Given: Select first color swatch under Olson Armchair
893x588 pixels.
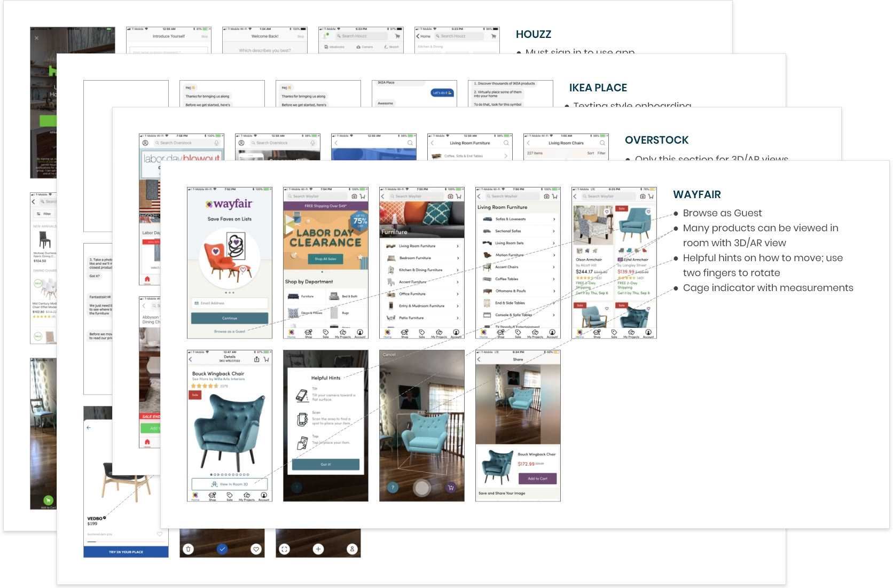Looking at the screenshot, I should click(x=581, y=250).
